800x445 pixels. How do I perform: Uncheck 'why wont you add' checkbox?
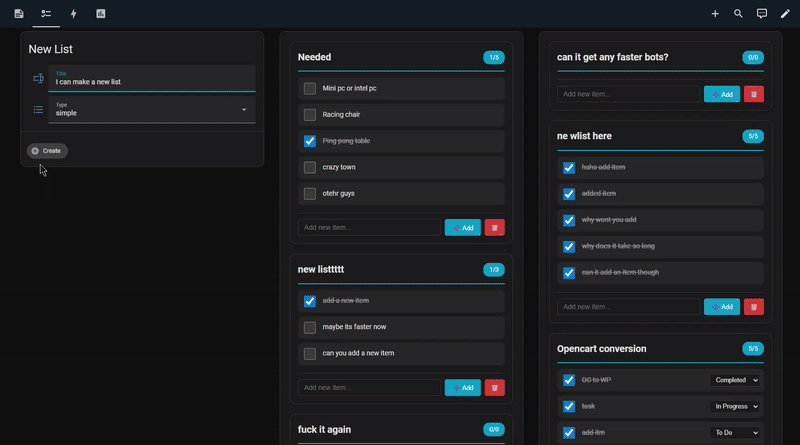[x=569, y=220]
